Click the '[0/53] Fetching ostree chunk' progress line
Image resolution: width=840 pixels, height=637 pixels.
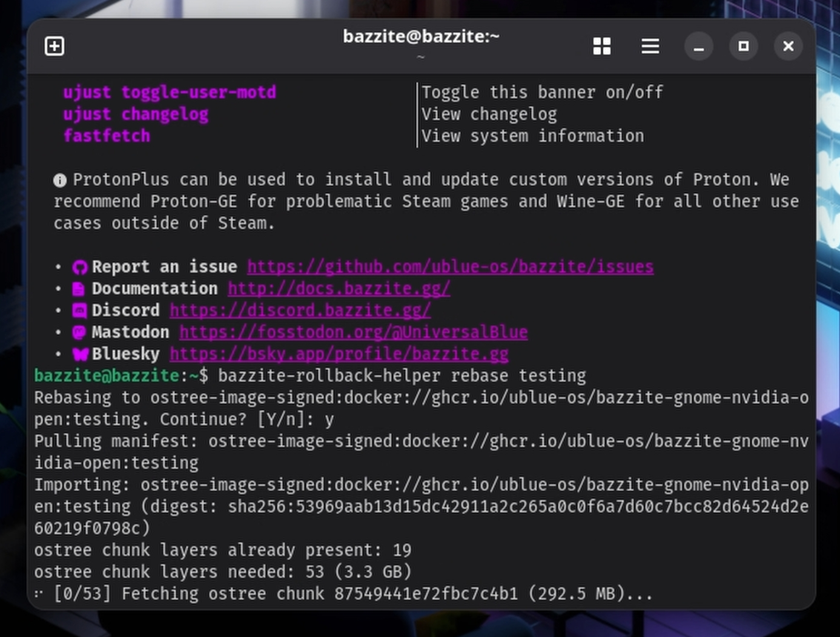click(344, 594)
